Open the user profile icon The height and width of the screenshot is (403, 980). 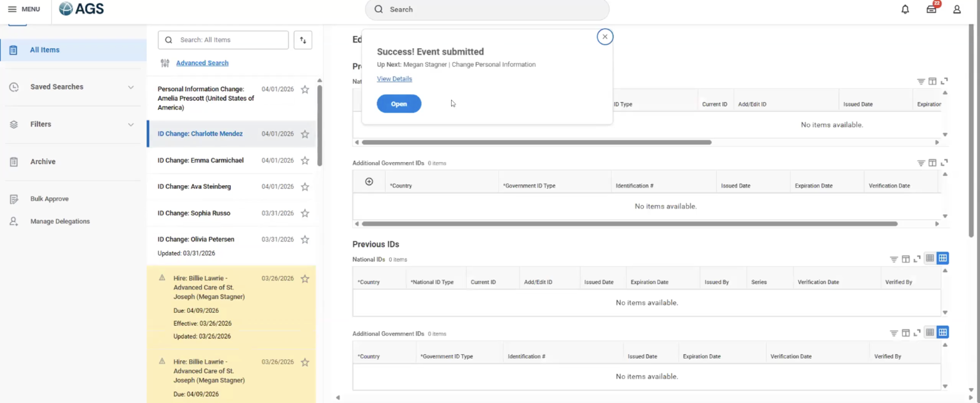pyautogui.click(x=957, y=9)
